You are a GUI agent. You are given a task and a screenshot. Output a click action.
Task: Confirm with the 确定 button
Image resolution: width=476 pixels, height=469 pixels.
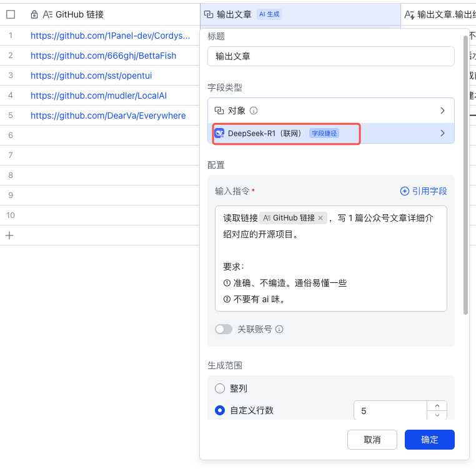point(430,440)
